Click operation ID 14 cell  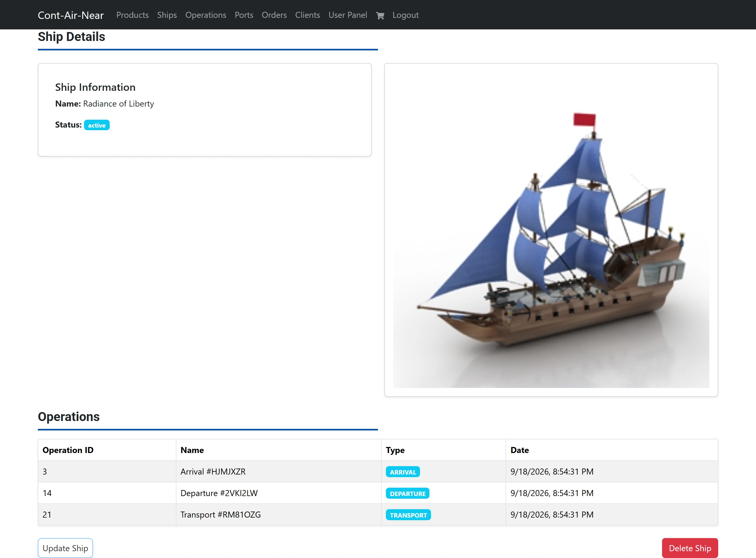tap(107, 493)
